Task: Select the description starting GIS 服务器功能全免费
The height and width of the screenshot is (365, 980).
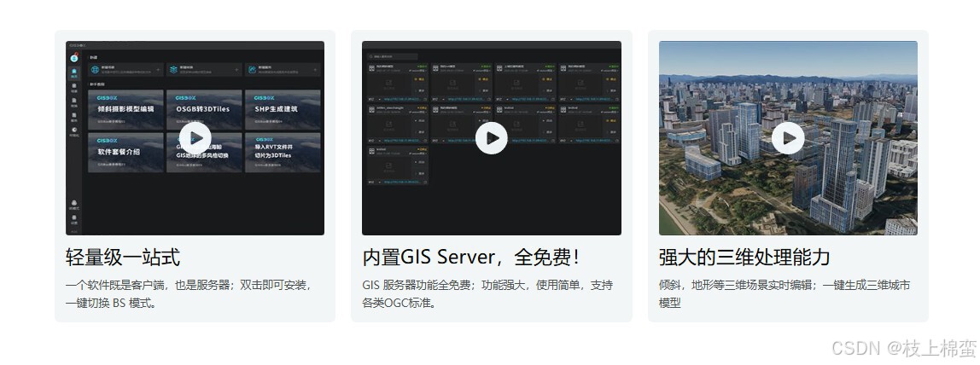Action: coord(487,294)
